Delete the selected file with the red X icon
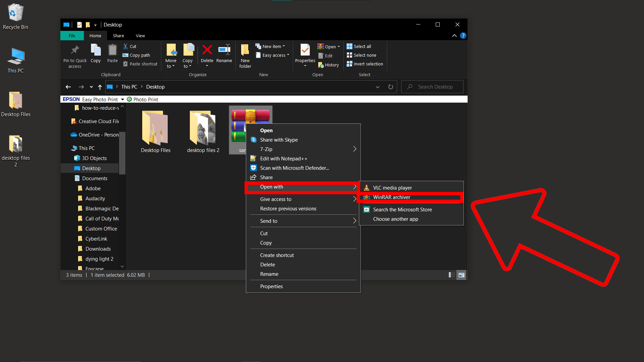This screenshot has width=644, height=362. pyautogui.click(x=207, y=55)
